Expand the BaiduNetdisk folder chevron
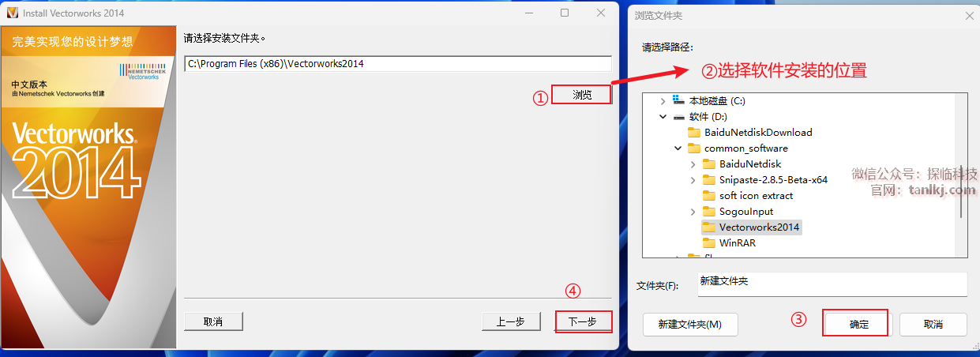Image resolution: width=980 pixels, height=357 pixels. click(693, 164)
